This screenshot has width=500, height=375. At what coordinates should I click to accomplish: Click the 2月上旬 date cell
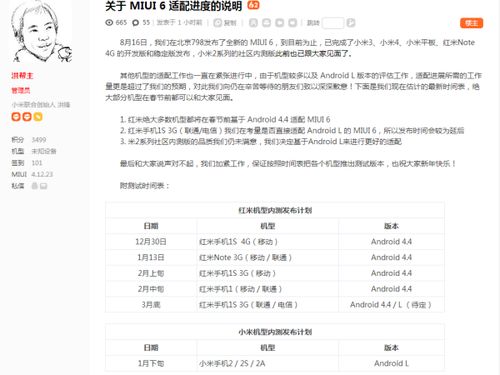point(151,273)
